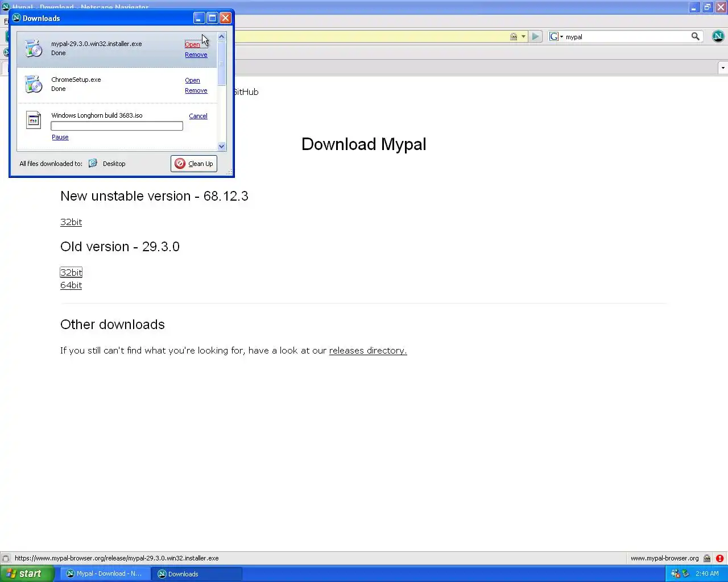Viewport: 728px width, 582px height.
Task: Click www.mypal-browser.org in status bar
Action: click(x=664, y=558)
